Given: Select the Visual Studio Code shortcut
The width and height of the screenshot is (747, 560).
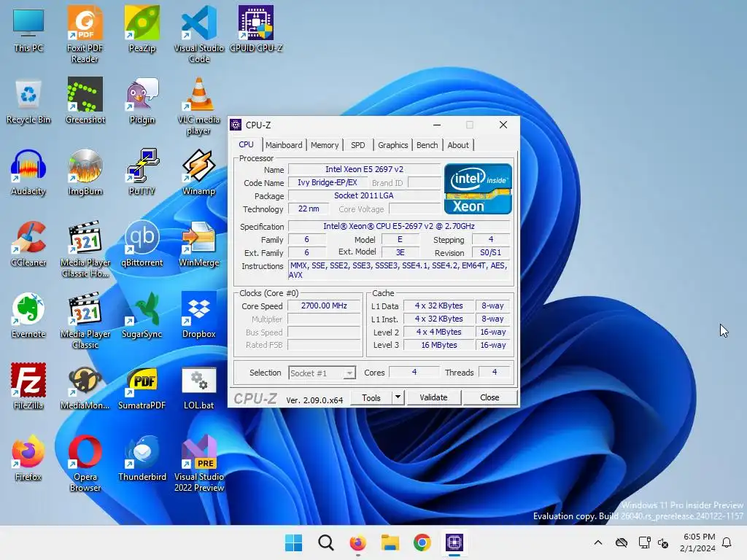Looking at the screenshot, I should point(198,34).
